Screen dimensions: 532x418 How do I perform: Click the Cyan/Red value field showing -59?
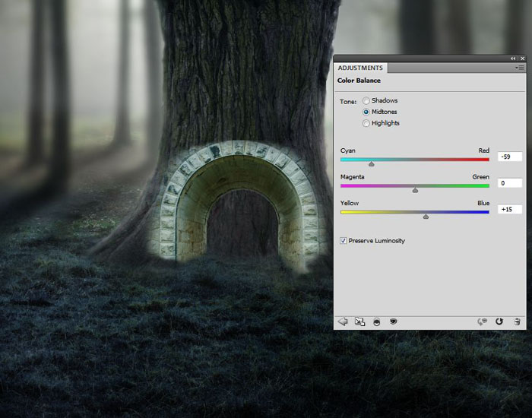coord(510,157)
